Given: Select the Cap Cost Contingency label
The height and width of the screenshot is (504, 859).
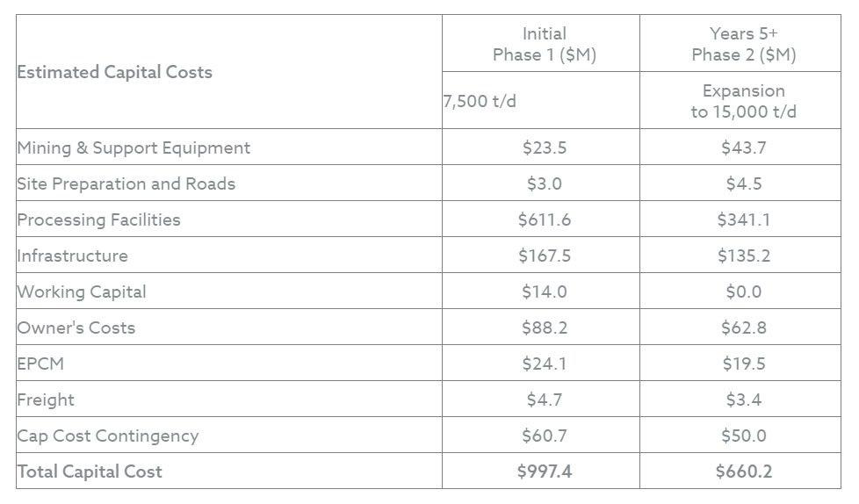Looking at the screenshot, I should [x=108, y=436].
